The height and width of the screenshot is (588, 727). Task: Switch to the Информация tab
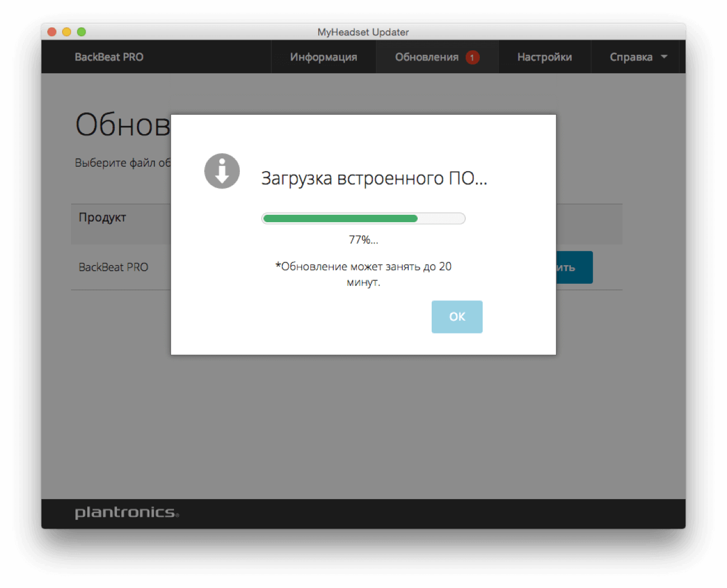323,57
